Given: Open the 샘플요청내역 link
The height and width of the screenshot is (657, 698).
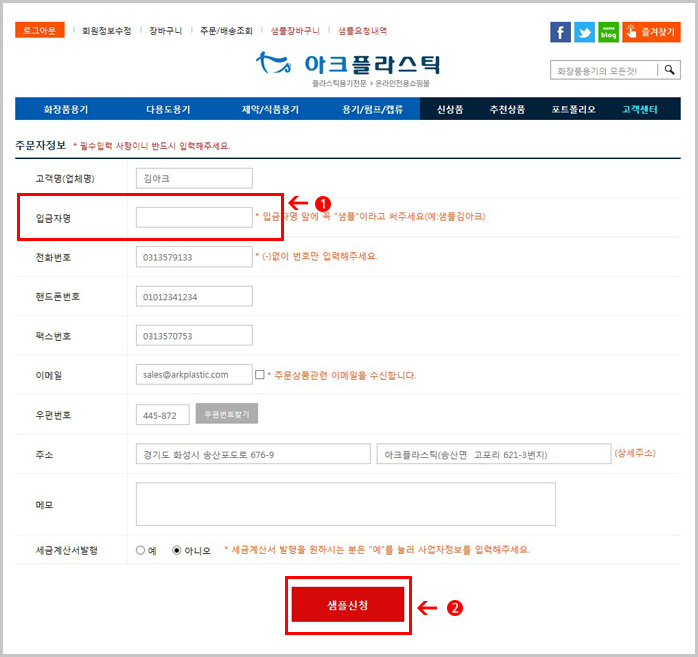Looking at the screenshot, I should point(362,31).
